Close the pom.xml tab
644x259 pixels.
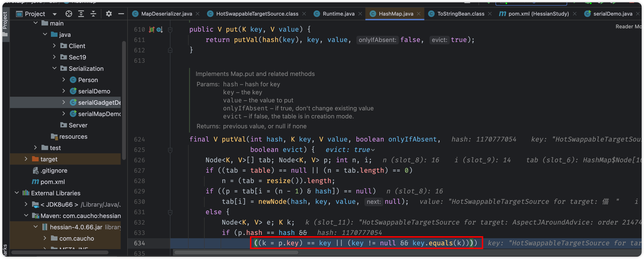(574, 14)
